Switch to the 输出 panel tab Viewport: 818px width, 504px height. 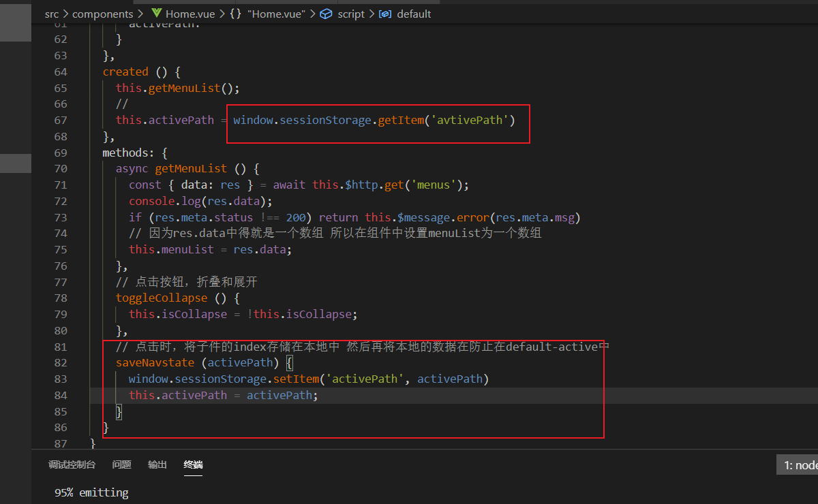(157, 464)
